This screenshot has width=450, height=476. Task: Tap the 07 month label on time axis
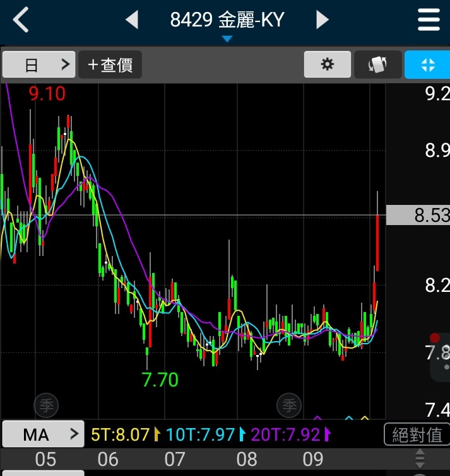[174, 459]
